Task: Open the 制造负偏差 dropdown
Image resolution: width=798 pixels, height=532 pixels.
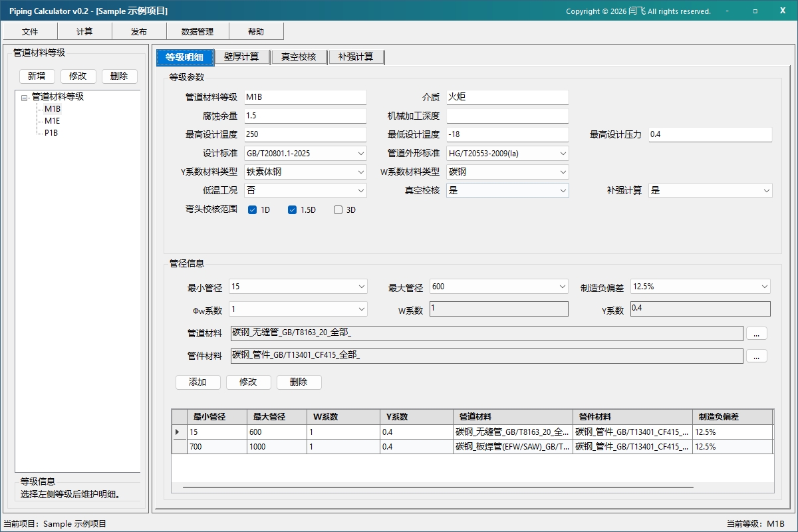Action: 700,287
